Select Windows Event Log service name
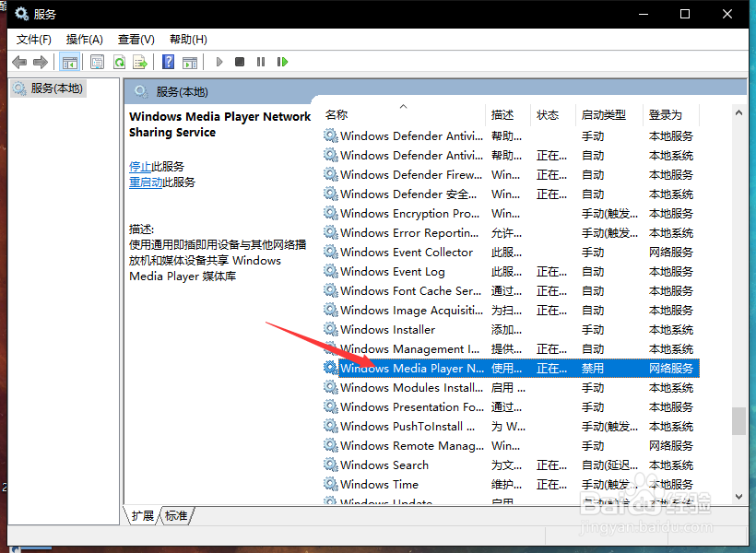This screenshot has height=553, width=756. (x=393, y=272)
